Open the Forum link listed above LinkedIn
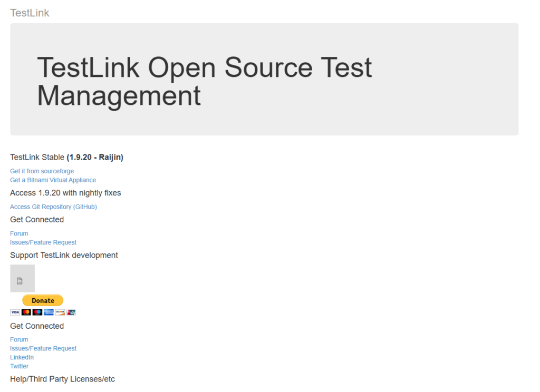 pyautogui.click(x=19, y=340)
